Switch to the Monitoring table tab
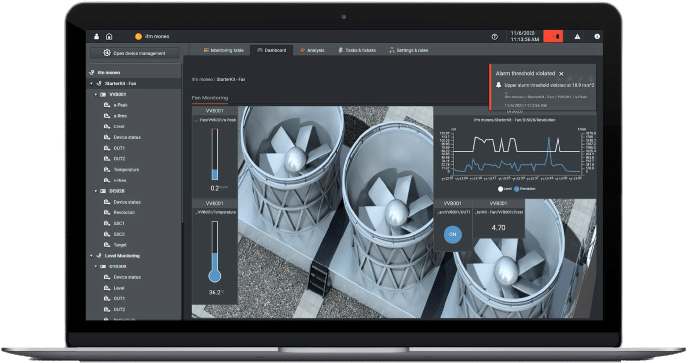The image size is (688, 363). click(223, 50)
